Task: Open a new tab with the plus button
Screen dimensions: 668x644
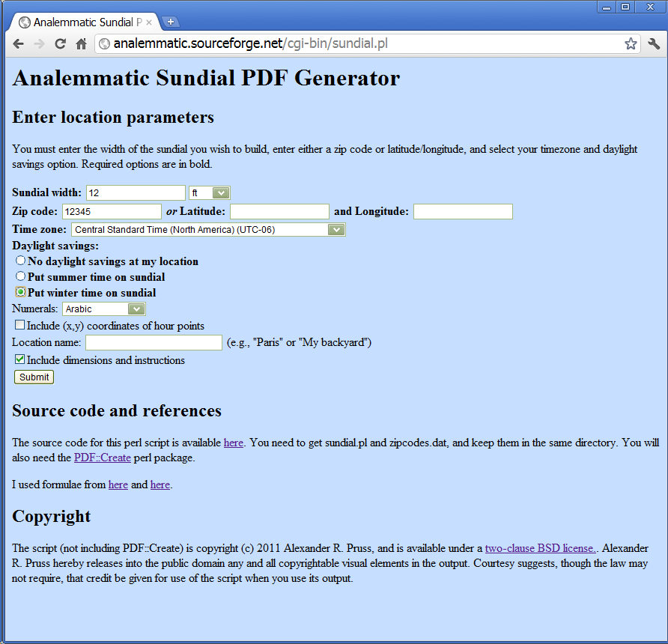Action: (171, 22)
